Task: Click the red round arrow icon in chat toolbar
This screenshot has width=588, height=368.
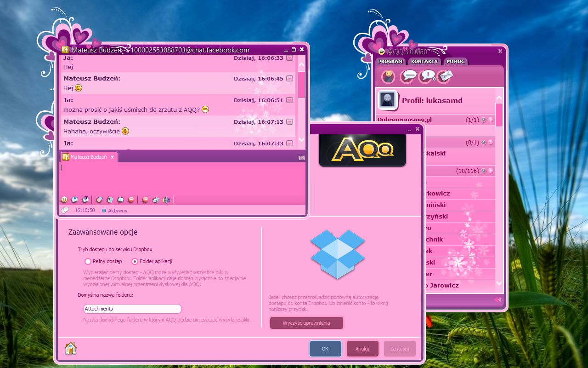Action: (x=145, y=200)
